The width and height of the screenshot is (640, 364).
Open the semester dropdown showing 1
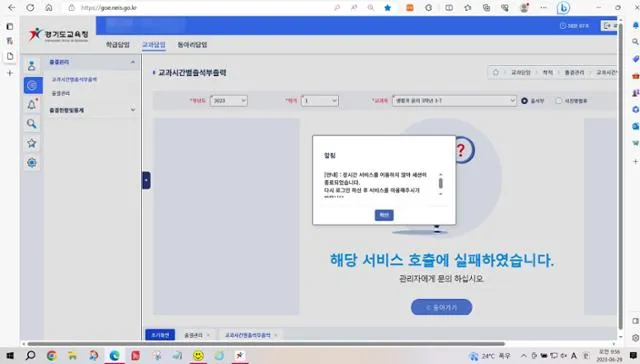(x=320, y=100)
